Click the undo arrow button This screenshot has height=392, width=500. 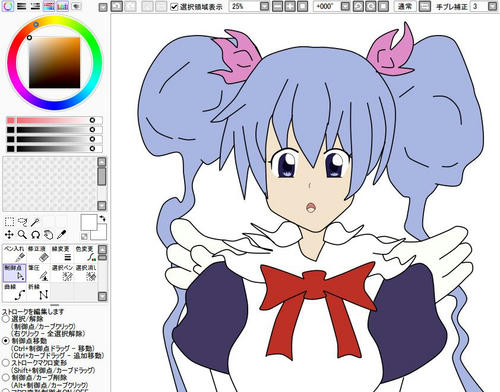(x=116, y=6)
